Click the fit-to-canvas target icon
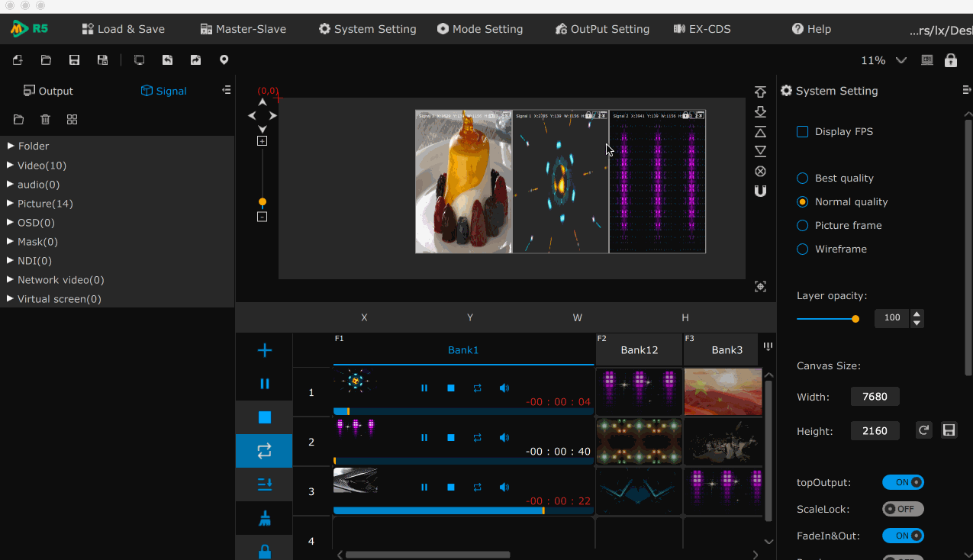The width and height of the screenshot is (973, 560). click(760, 286)
